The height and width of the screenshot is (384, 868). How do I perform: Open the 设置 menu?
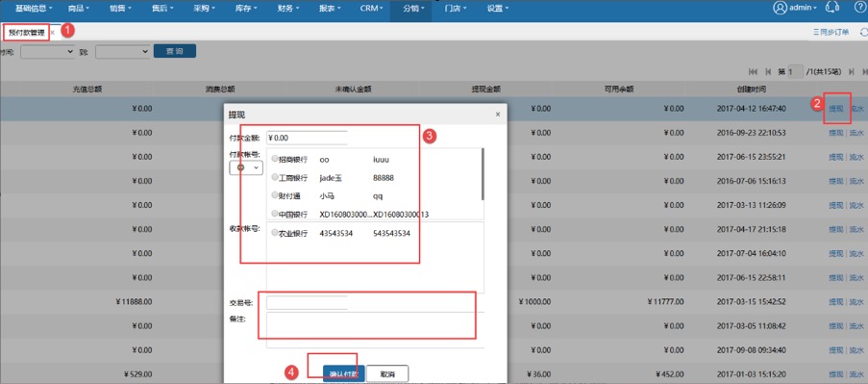498,9
